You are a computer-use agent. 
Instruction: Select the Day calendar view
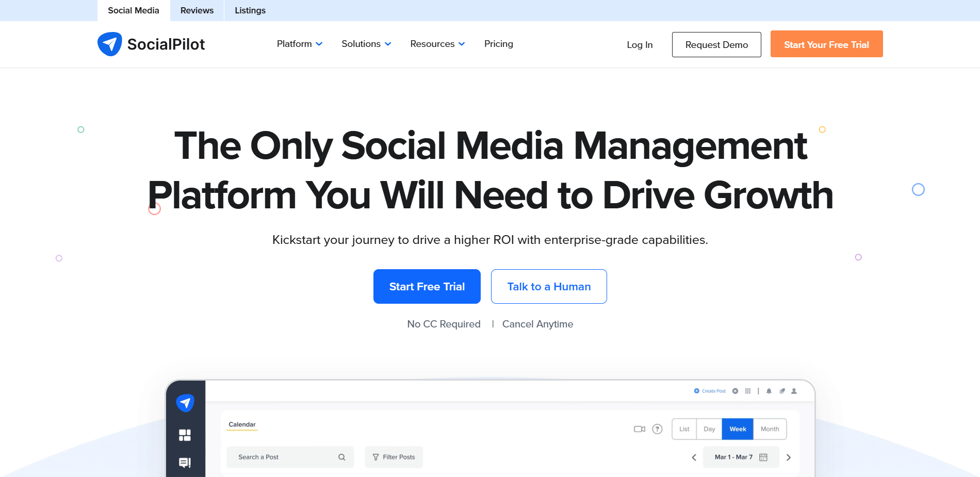pyautogui.click(x=709, y=429)
